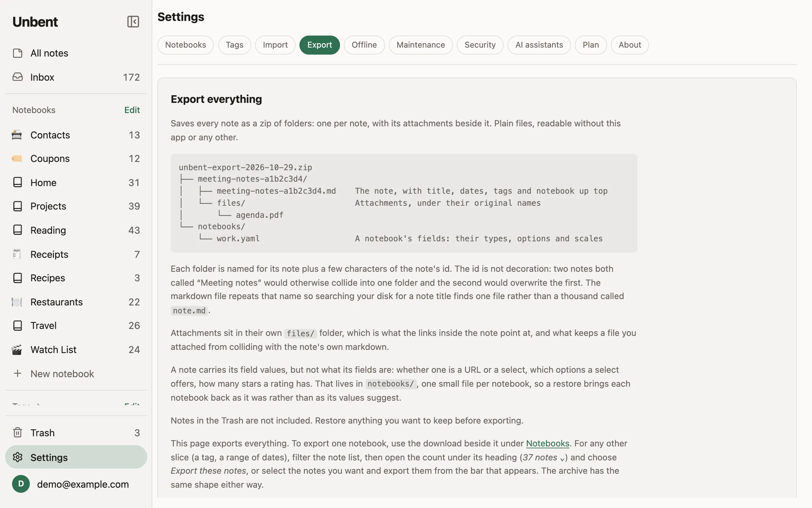Click the agenda.pdf entry in file tree

click(x=259, y=215)
